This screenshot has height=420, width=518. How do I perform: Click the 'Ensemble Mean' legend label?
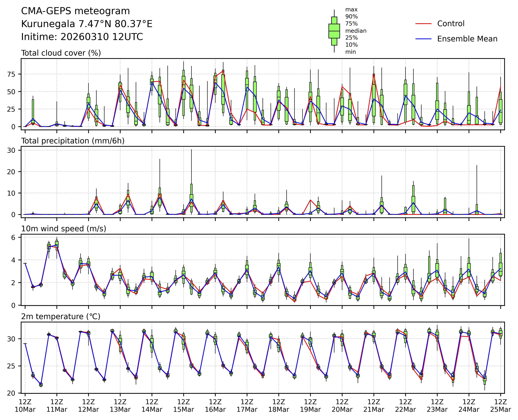467,39
